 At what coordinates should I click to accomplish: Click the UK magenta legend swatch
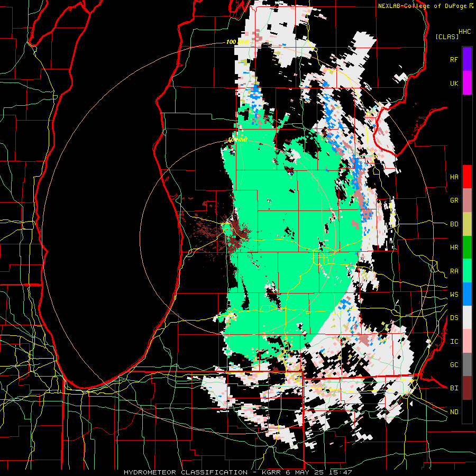(x=467, y=83)
